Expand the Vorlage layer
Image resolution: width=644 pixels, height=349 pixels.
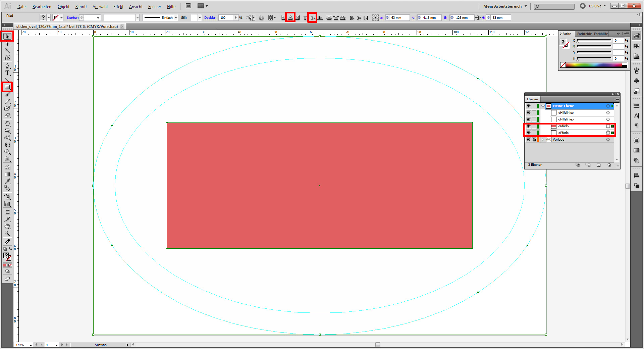tap(543, 140)
